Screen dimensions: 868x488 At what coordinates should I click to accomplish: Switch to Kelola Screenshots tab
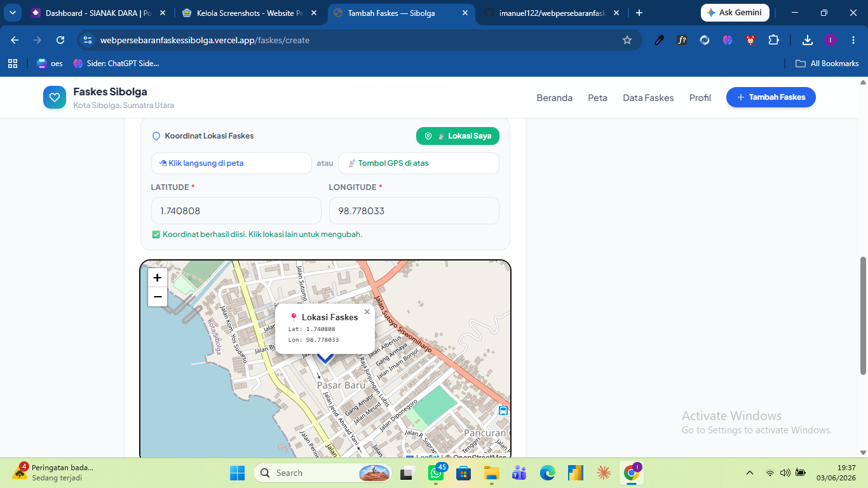249,13
